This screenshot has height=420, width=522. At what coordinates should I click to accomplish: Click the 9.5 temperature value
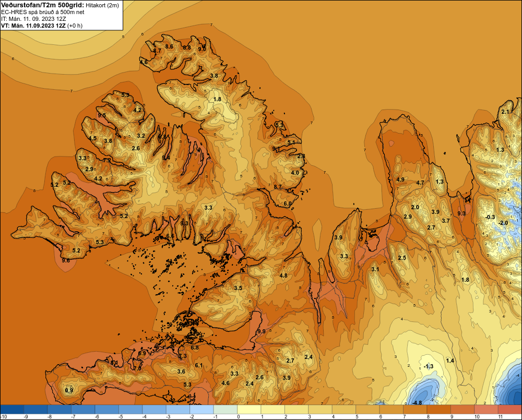(x=102, y=115)
